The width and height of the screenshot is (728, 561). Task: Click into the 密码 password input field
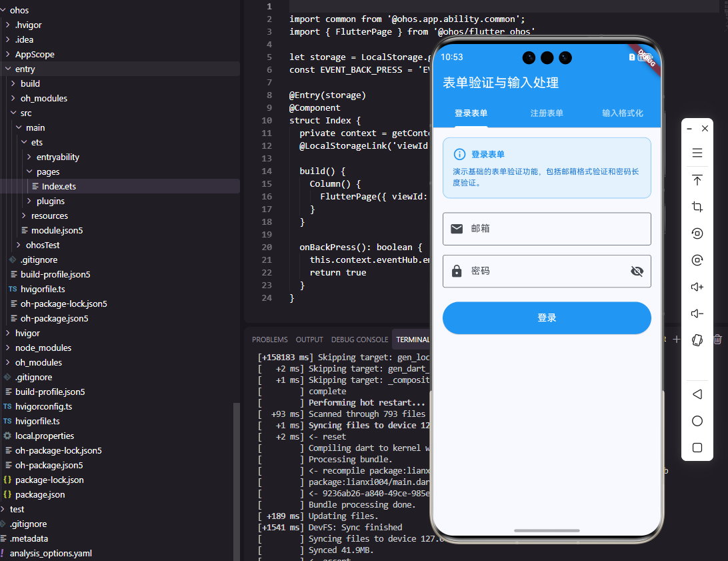pyautogui.click(x=547, y=271)
